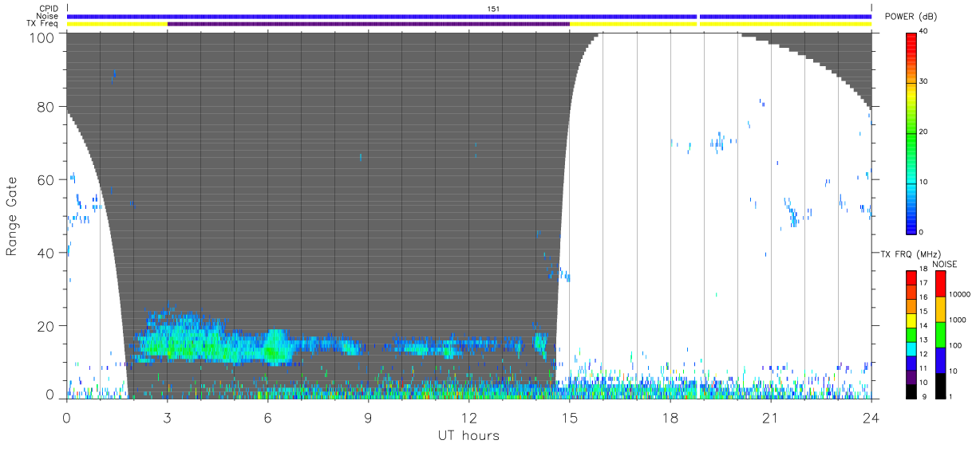The height and width of the screenshot is (452, 980).
Task: Pick the cyan band of the TX FRQ legend
Action: (911, 349)
